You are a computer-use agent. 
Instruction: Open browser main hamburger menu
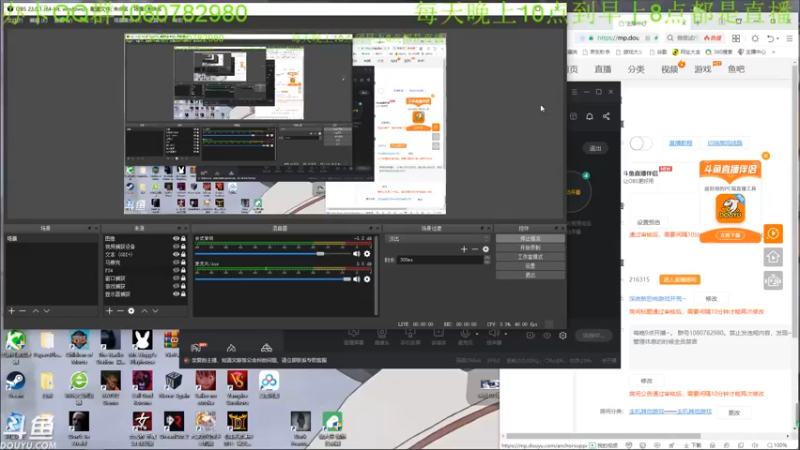pyautogui.click(x=789, y=38)
